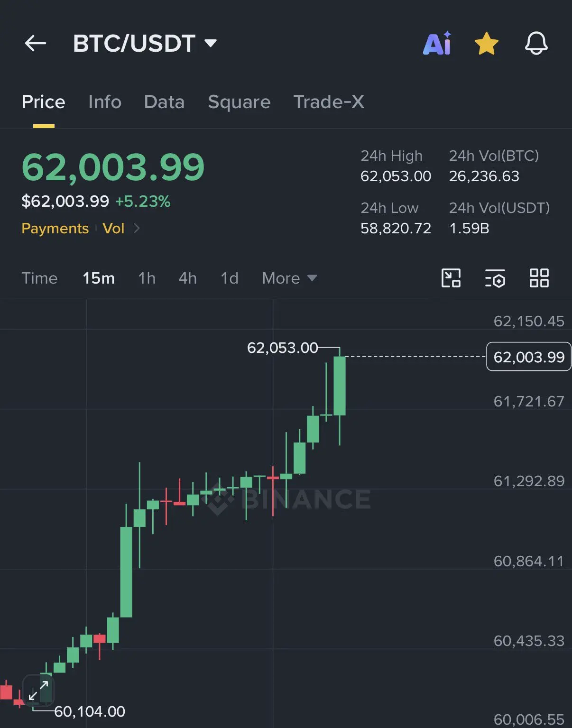
Task: Expand chart to fullscreen
Action: click(38, 690)
